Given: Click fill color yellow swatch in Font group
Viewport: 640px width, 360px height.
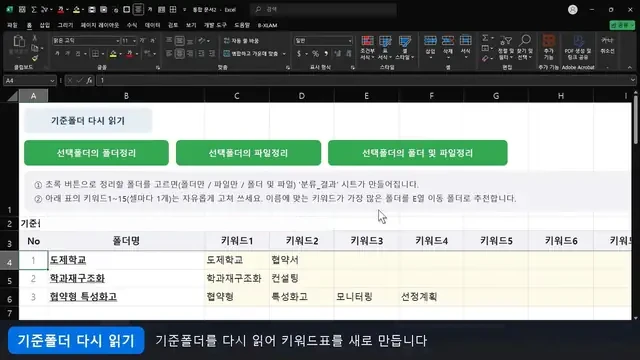Looking at the screenshot, I should pos(113,54).
